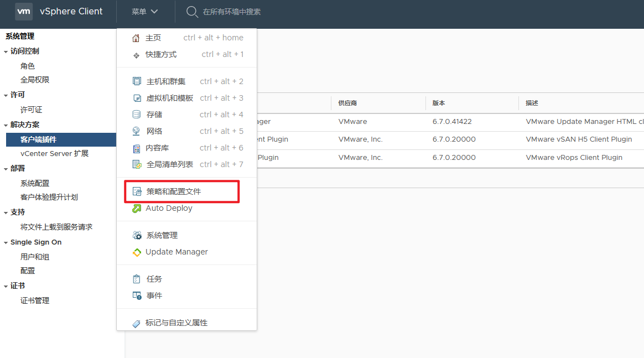Select 策略和配置文件 from the menu
644x358 pixels.
(x=173, y=191)
